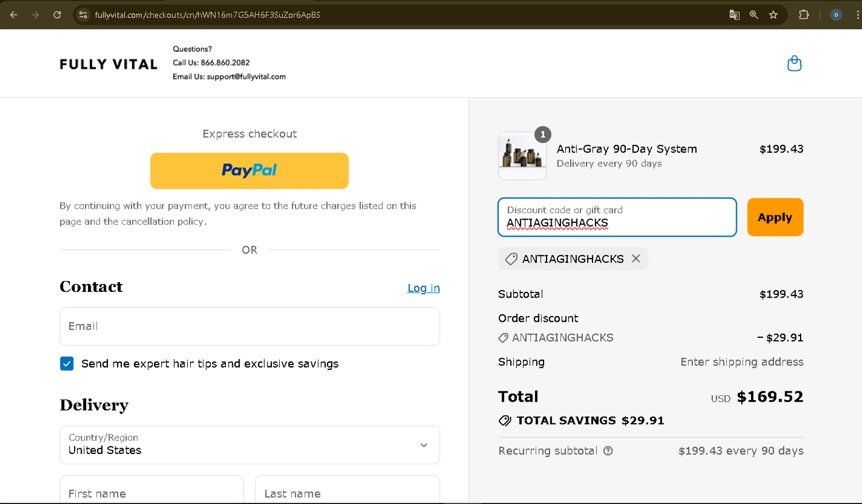Remove the ANTIAGINGHACKS discount tag
The height and width of the screenshot is (504, 862).
(x=636, y=259)
